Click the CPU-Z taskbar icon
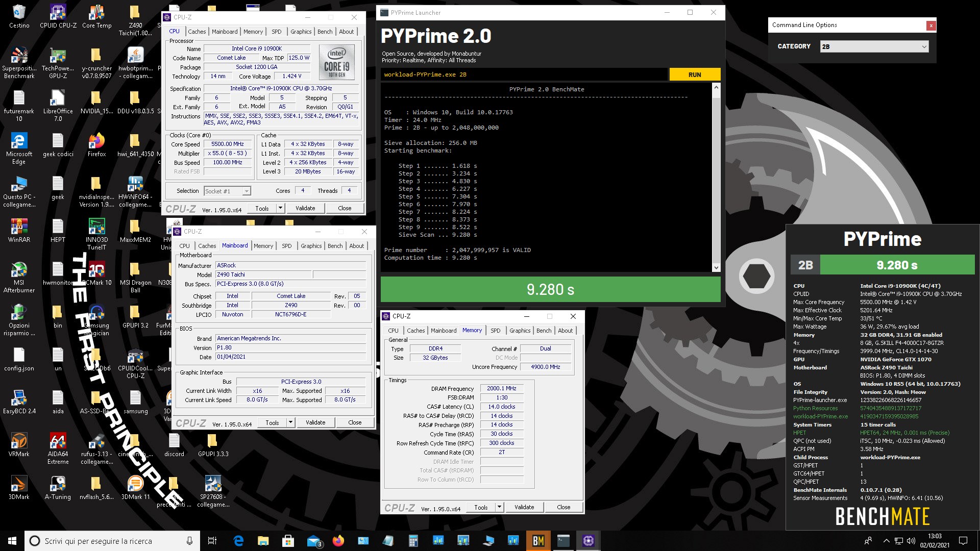This screenshot has width=980, height=551. [x=589, y=541]
